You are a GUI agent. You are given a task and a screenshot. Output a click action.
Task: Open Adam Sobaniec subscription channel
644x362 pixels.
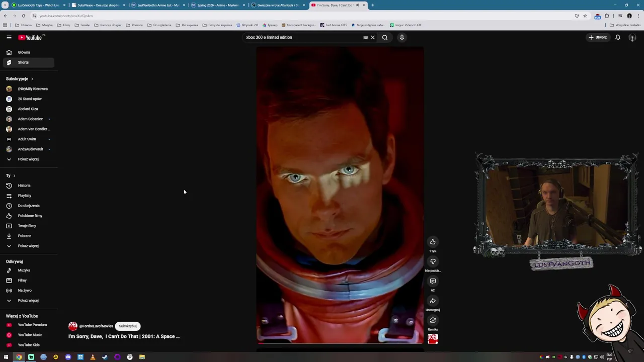28,119
